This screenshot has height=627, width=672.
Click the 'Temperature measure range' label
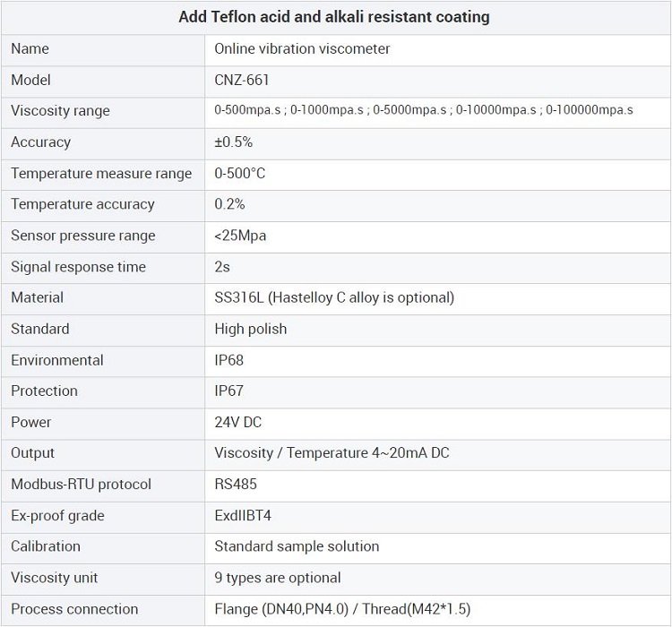[x=101, y=174]
